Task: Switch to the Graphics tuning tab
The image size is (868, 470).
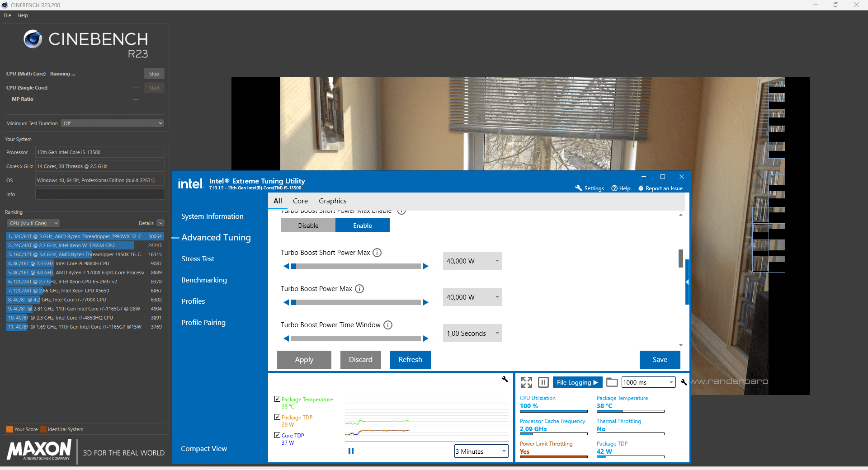Action: tap(332, 201)
